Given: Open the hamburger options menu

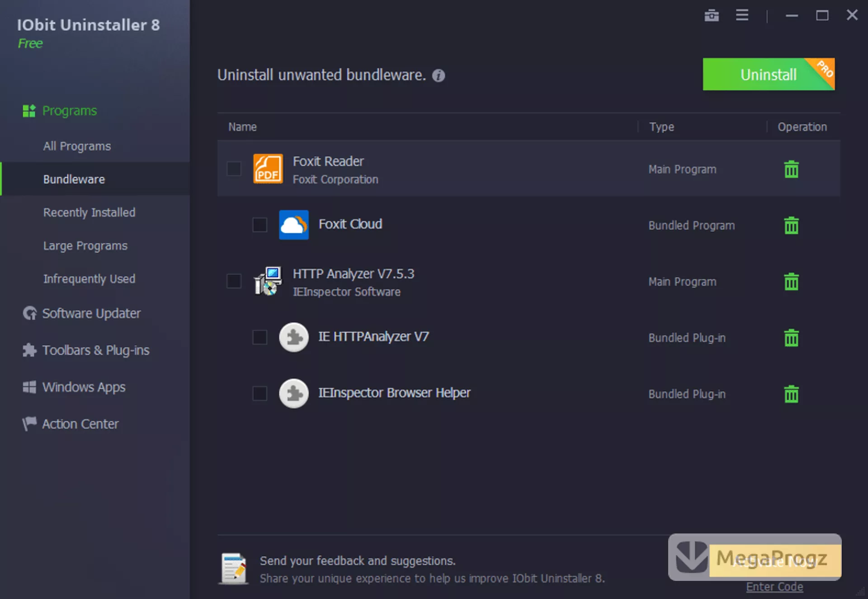Looking at the screenshot, I should coord(742,15).
